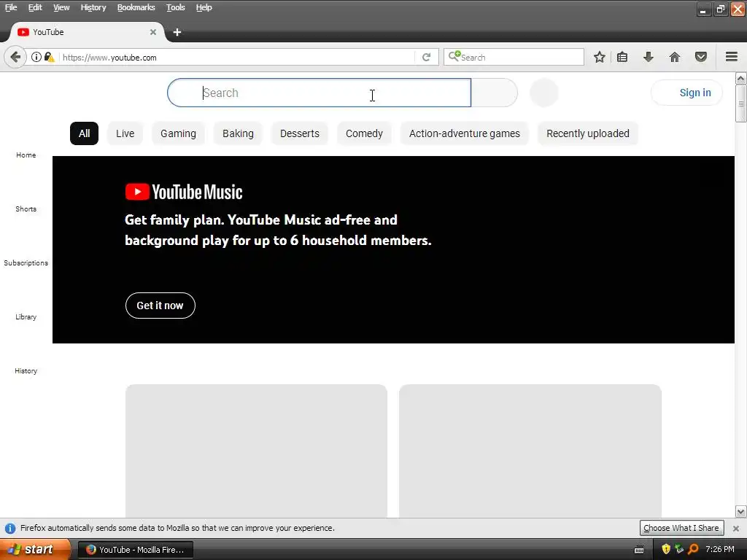This screenshot has height=560, width=747.
Task: Open the Edit menu
Action: click(x=35, y=7)
